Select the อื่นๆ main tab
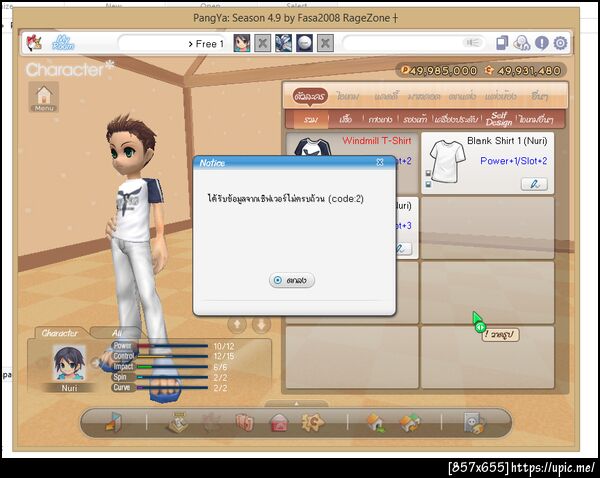This screenshot has width=600, height=478. [540, 96]
